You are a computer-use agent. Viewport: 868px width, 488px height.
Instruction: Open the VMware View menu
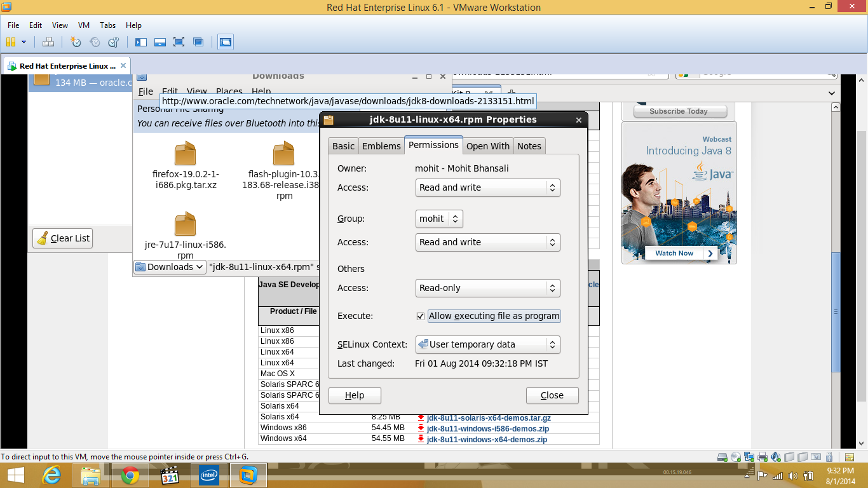[x=60, y=25]
